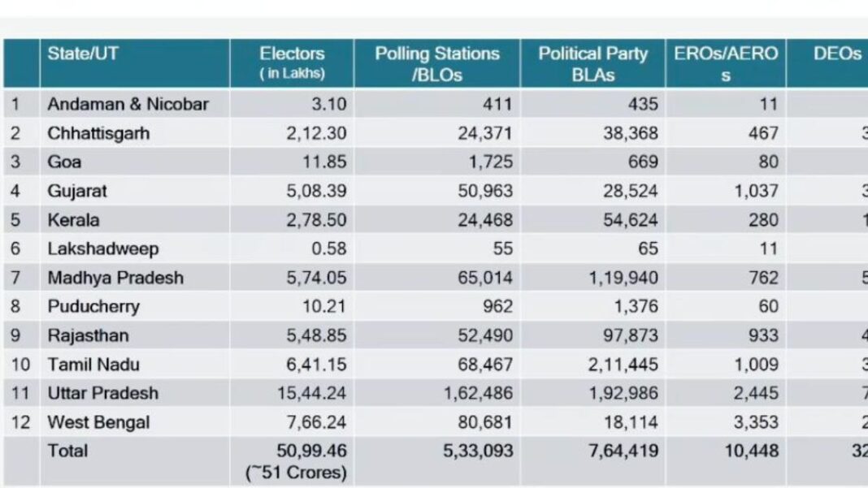Click the State/UT column header
This screenshot has height=488, width=868.
[83, 54]
